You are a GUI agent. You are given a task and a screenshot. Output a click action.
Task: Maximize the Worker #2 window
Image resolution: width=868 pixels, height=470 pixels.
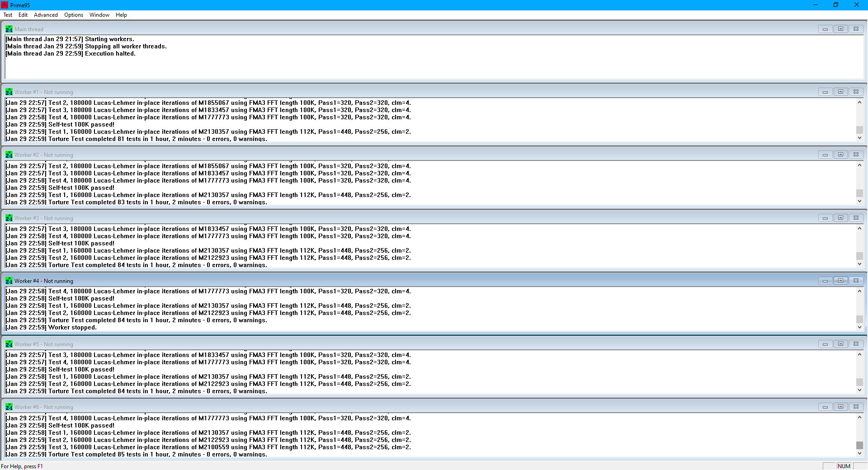tap(840, 155)
